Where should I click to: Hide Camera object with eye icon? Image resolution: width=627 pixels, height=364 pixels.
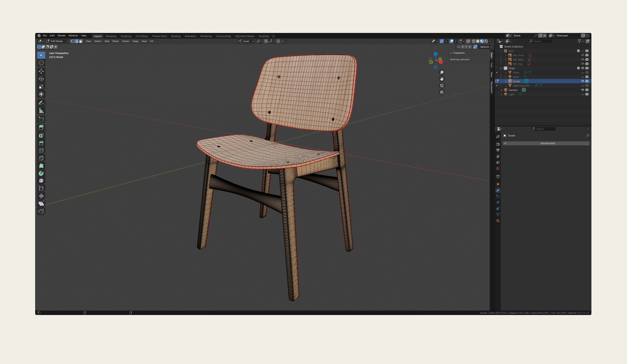[583, 90]
